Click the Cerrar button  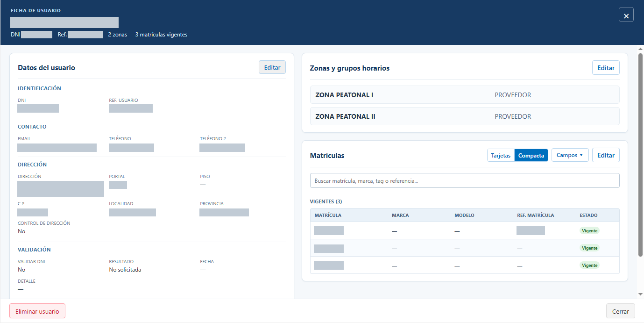click(x=621, y=311)
